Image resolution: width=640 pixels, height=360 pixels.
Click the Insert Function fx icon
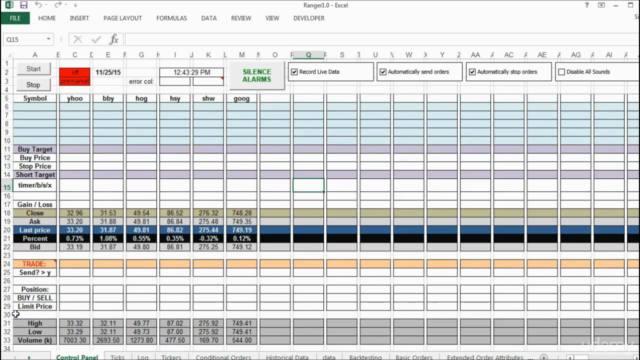(114, 39)
